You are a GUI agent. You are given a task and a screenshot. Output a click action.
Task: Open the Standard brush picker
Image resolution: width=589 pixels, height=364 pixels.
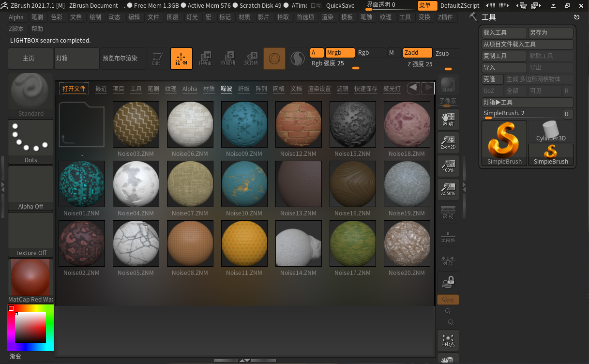point(30,94)
